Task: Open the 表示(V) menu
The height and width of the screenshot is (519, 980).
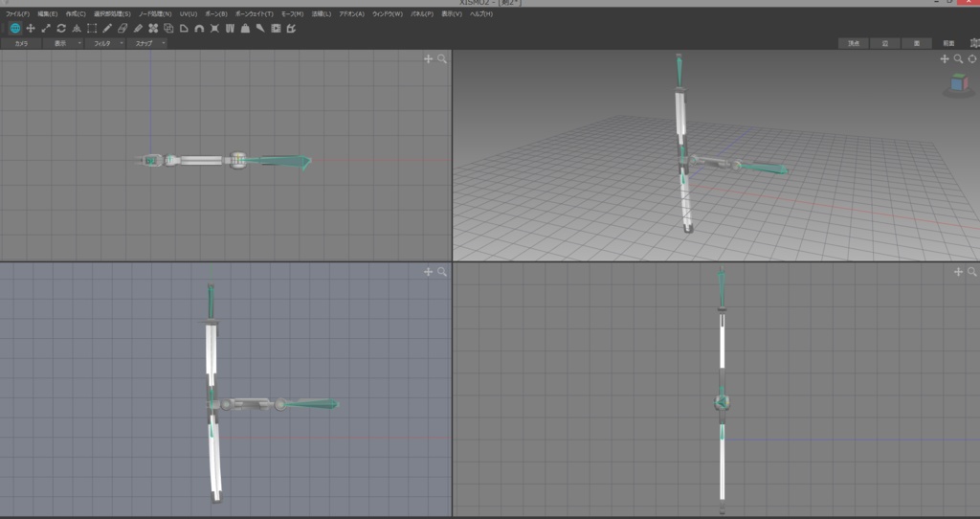Action: [x=452, y=13]
